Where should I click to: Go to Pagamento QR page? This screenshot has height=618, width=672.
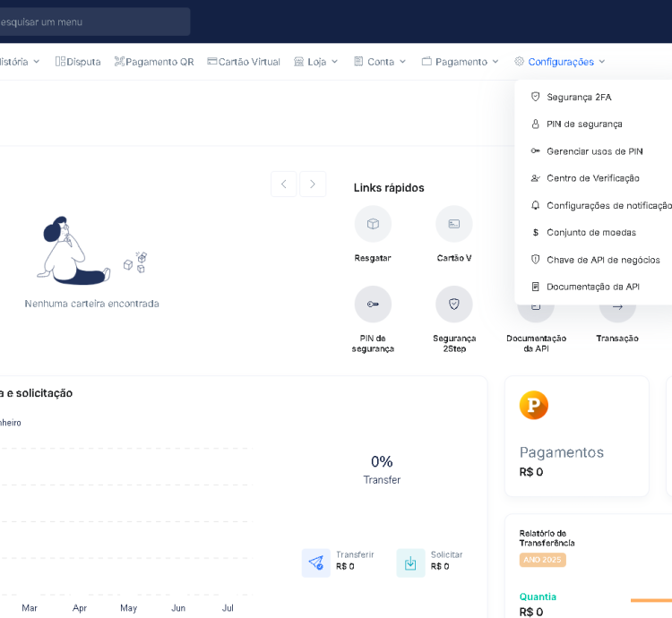[154, 62]
